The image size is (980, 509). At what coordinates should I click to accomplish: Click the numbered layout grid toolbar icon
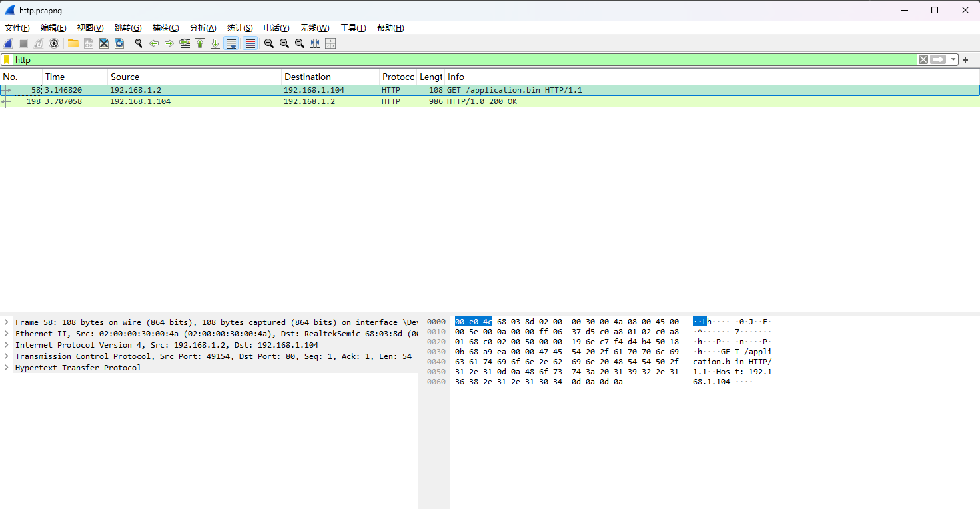(x=330, y=43)
